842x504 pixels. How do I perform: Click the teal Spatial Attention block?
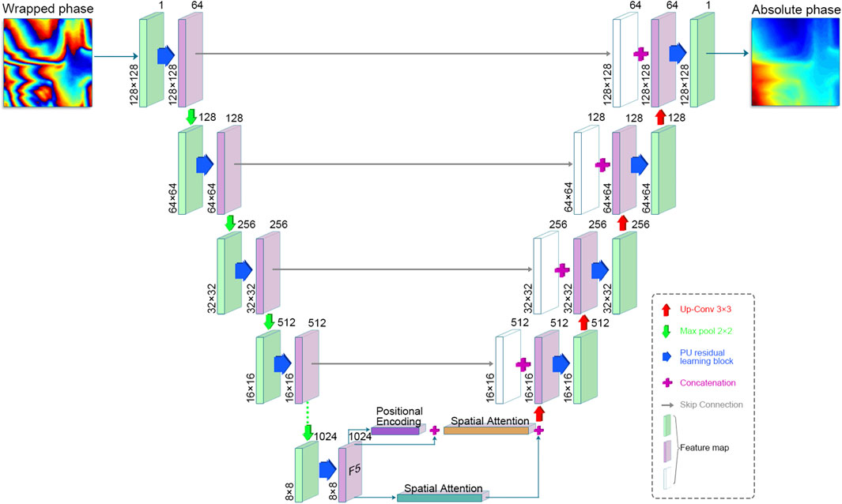(440, 498)
